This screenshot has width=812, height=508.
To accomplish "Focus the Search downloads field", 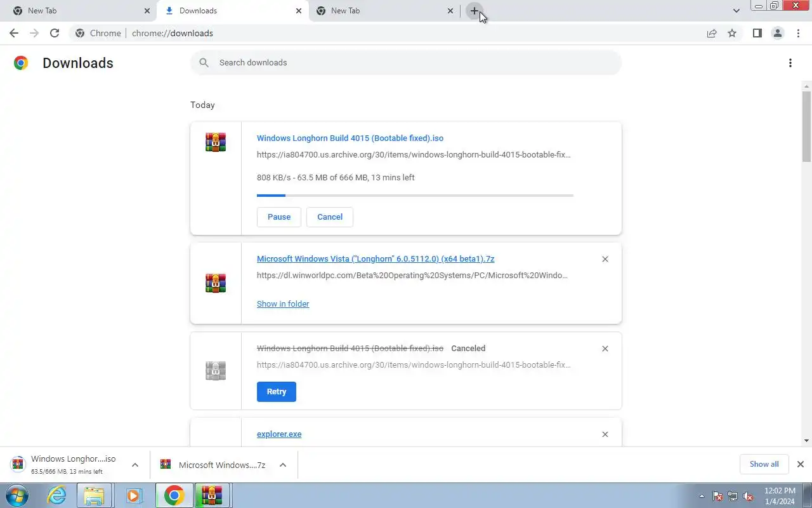I will tap(406, 63).
